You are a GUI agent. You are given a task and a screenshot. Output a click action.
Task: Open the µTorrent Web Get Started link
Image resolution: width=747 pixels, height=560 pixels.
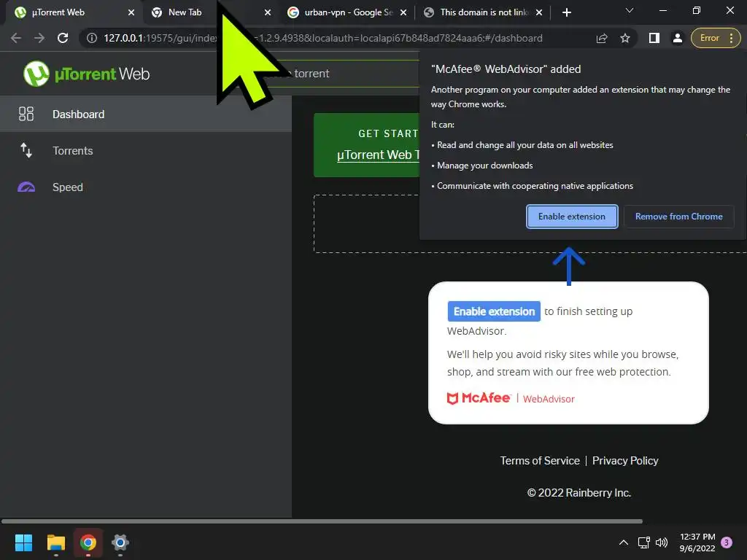click(x=378, y=155)
